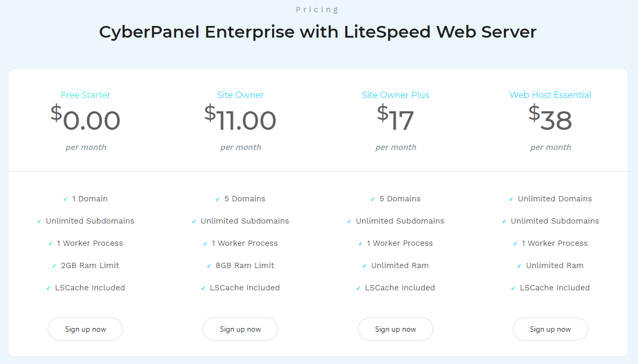Click the $38 price amount
This screenshot has height=364, width=638.
550,120
